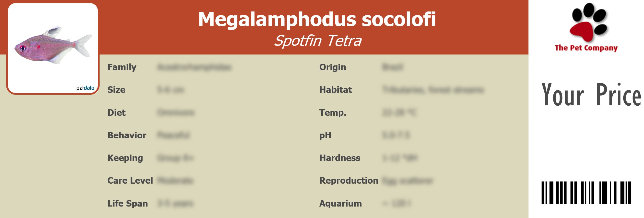The width and height of the screenshot is (644, 218).
Task: Click the barcode graphic
Action: pyautogui.click(x=586, y=193)
